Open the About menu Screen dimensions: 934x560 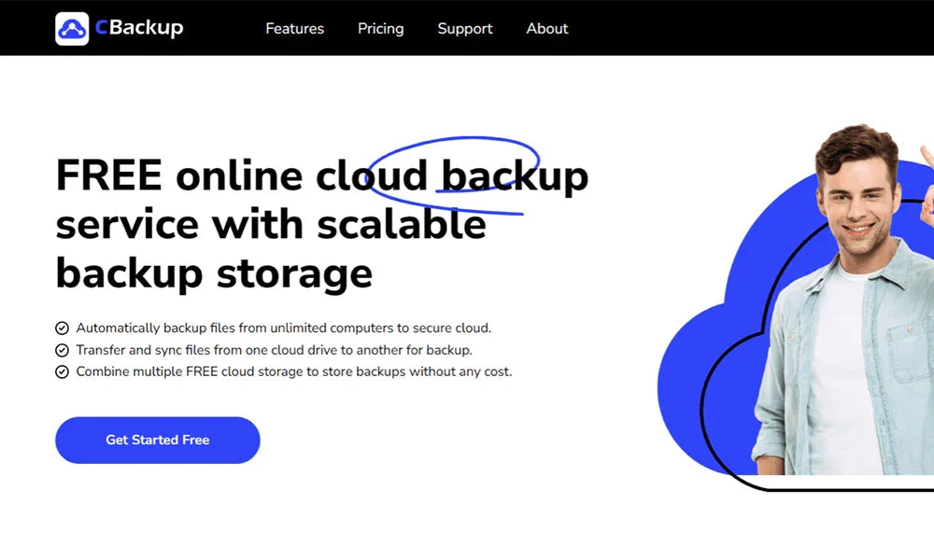[x=546, y=29]
